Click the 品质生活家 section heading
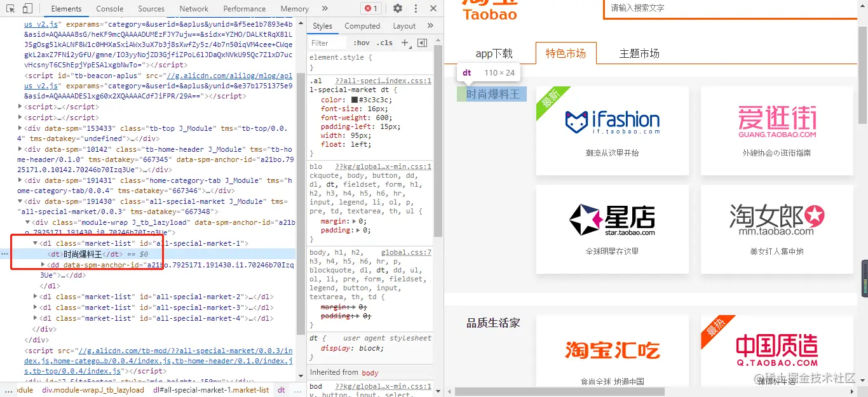Viewport: 868px width, 397px height. coord(493,323)
